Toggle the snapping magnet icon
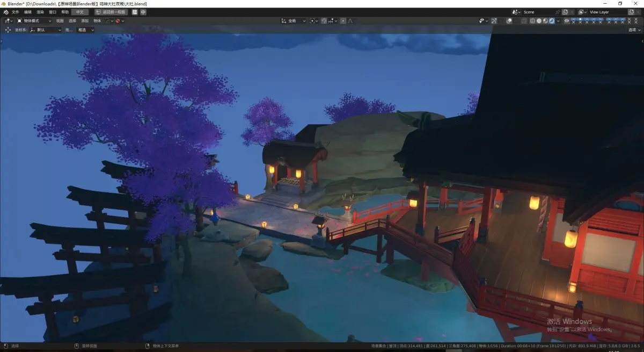Image resolution: width=644 pixels, height=352 pixels. pyautogui.click(x=324, y=21)
